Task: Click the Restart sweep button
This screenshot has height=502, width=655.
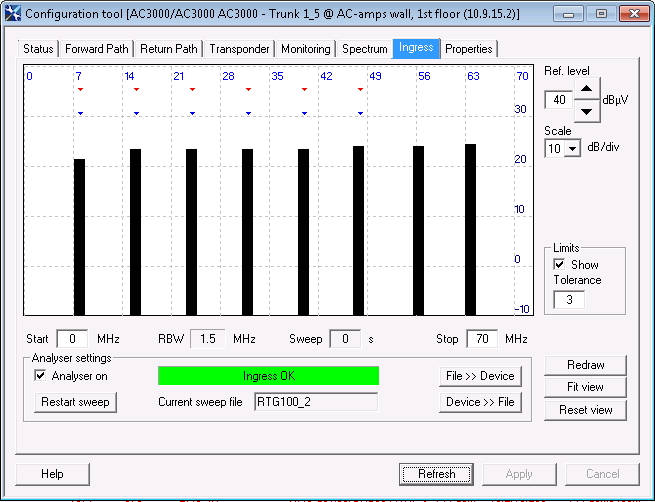Action: pyautogui.click(x=75, y=402)
